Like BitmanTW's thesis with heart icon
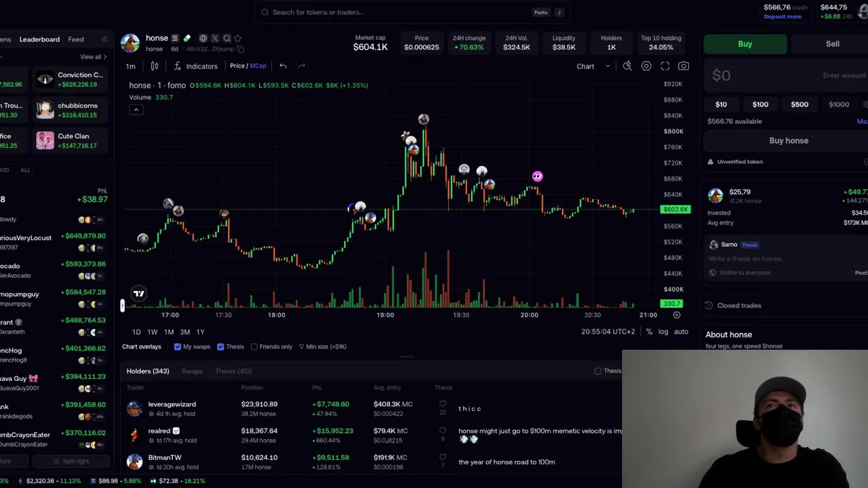The image size is (868, 488). click(443, 457)
